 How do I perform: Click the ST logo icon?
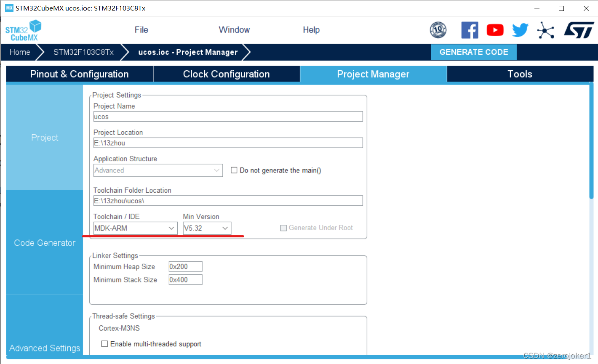click(x=579, y=30)
